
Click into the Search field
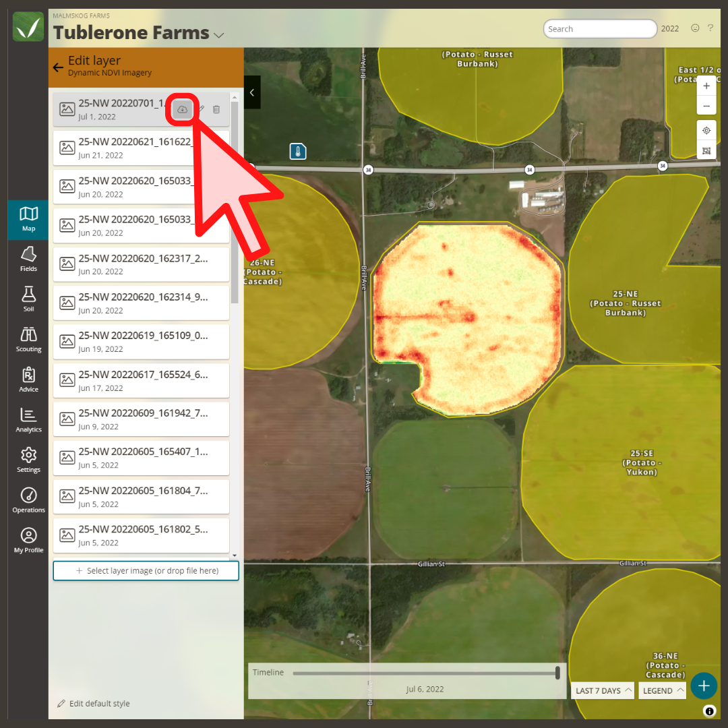600,29
